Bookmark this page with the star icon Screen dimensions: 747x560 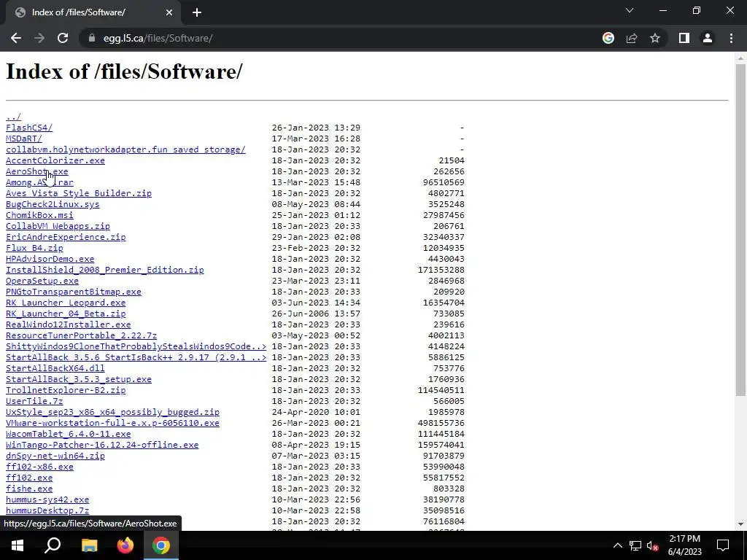click(655, 38)
